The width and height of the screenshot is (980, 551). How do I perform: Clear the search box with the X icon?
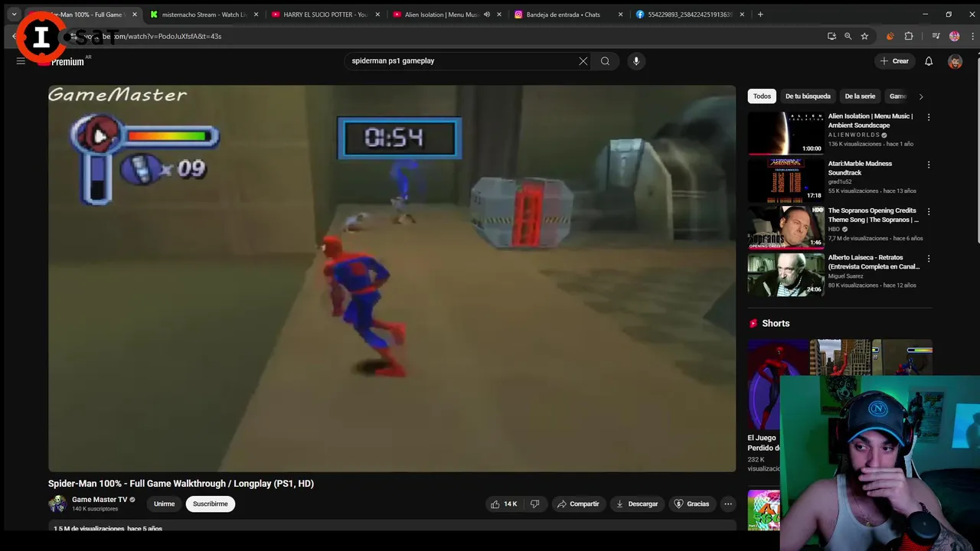tap(583, 61)
